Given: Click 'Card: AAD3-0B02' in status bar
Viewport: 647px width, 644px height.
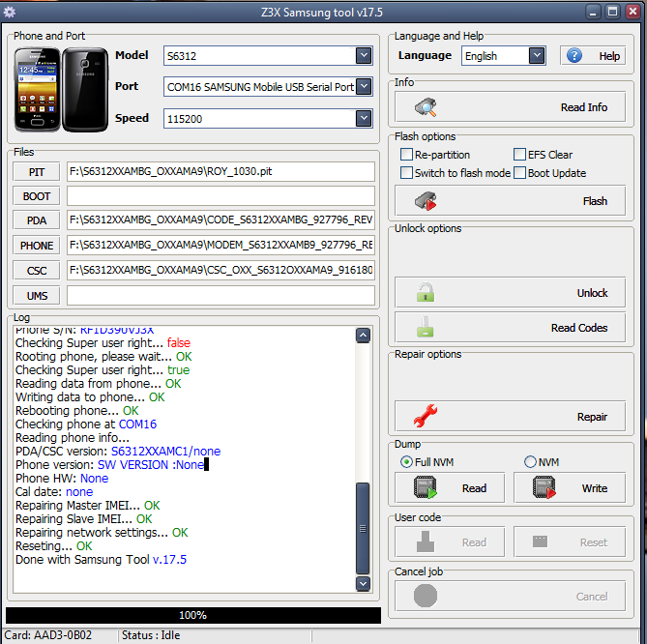Looking at the screenshot, I should (47, 635).
